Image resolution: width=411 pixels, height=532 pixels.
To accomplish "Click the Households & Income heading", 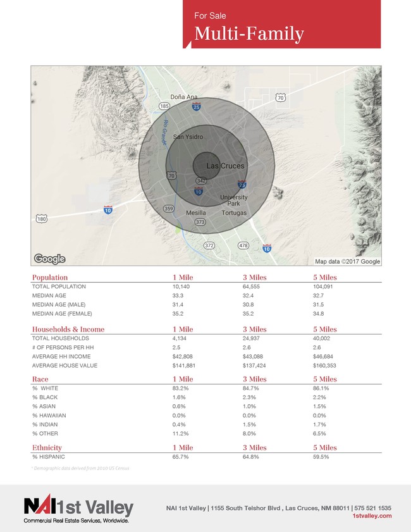I will pos(68,329).
